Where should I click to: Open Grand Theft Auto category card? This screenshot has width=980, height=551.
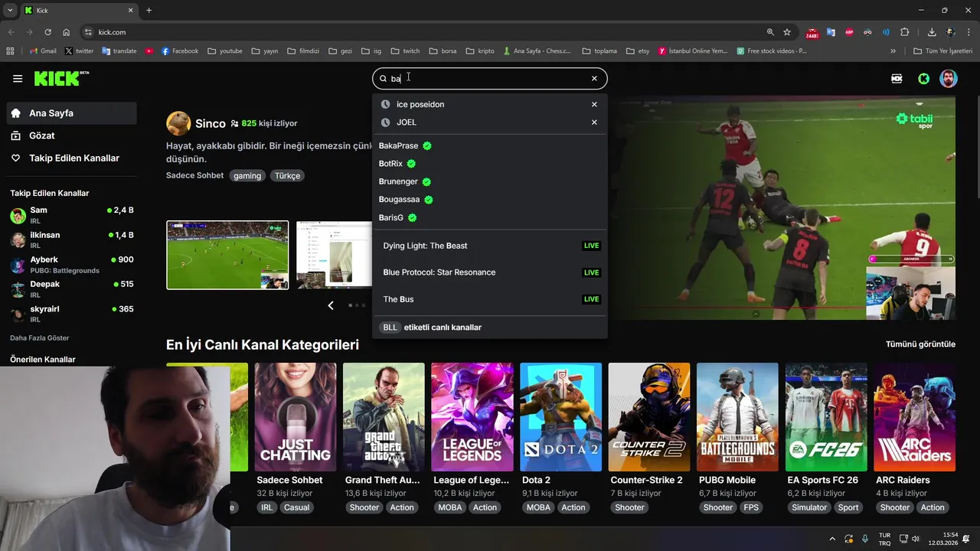[384, 417]
